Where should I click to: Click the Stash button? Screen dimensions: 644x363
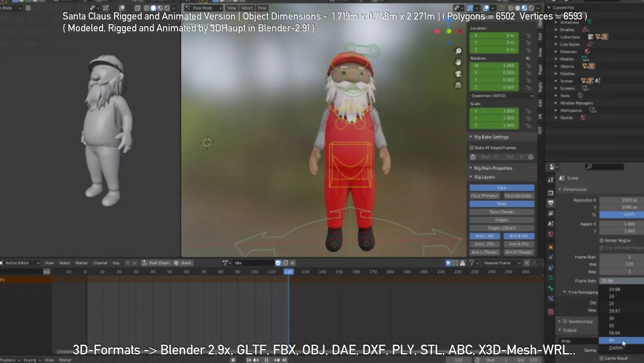pyautogui.click(x=183, y=263)
